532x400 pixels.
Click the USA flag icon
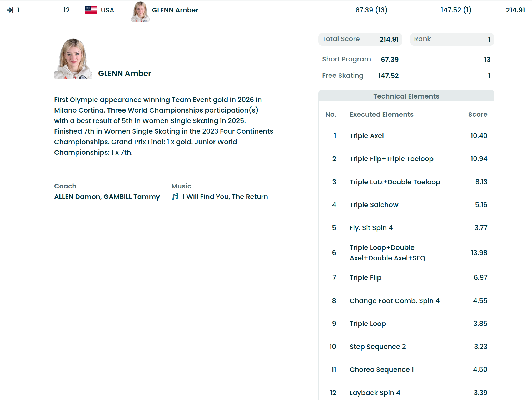[91, 10]
